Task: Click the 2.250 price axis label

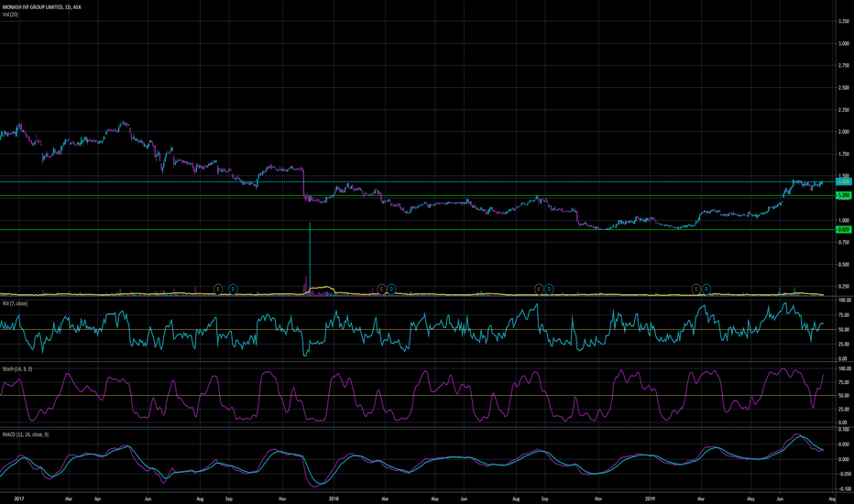Action: (844, 110)
